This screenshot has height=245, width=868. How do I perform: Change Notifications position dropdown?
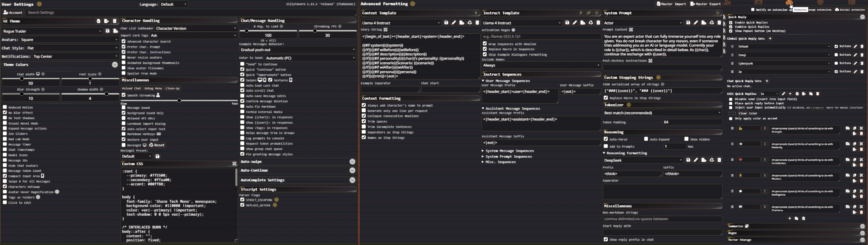75,56
